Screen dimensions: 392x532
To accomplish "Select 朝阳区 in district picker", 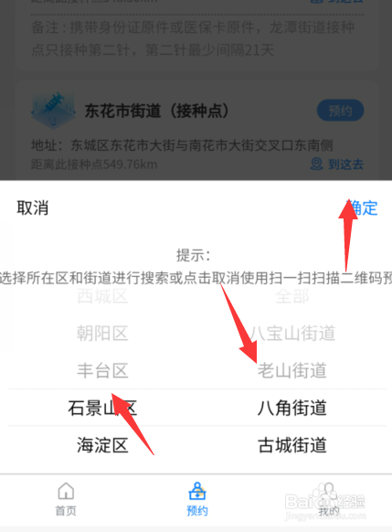I will point(102,333).
